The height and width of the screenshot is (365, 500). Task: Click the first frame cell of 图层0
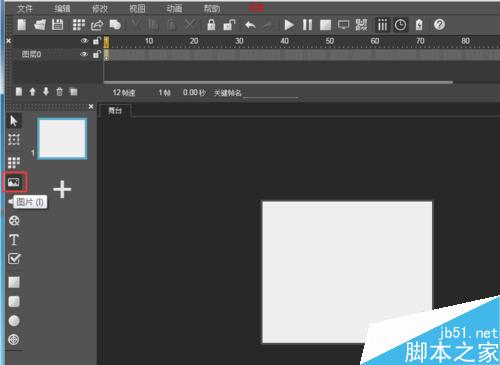click(106, 55)
